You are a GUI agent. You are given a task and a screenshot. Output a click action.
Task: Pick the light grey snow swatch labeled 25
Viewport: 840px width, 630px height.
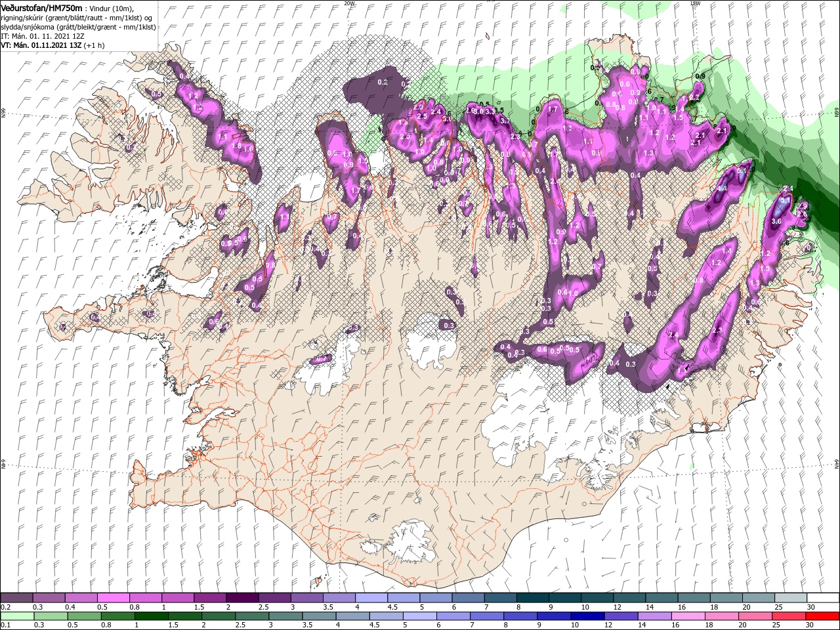[790, 598]
